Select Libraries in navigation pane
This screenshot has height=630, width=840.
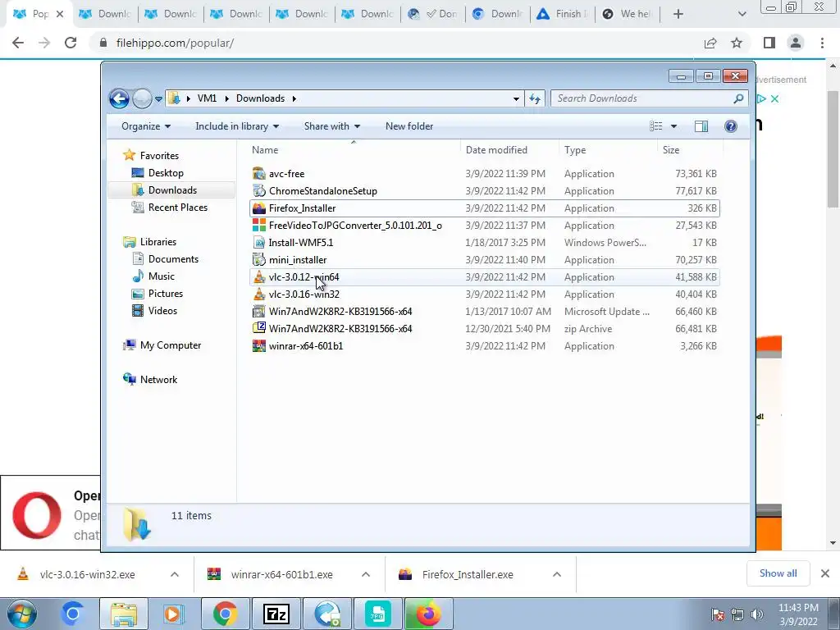coord(158,242)
